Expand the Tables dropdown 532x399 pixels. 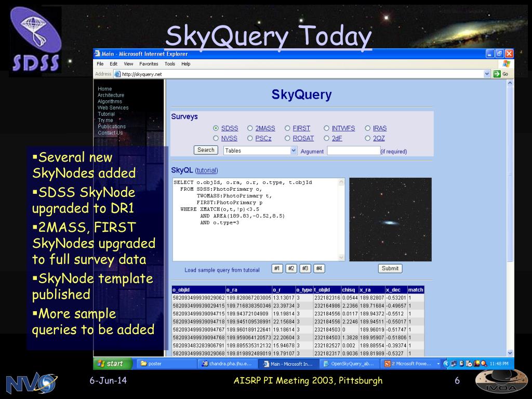coord(294,150)
